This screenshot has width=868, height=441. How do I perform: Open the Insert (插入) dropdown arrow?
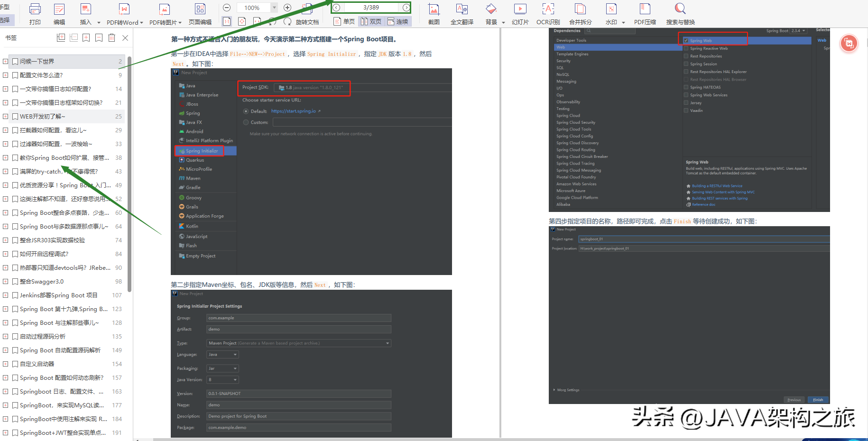[x=99, y=22]
